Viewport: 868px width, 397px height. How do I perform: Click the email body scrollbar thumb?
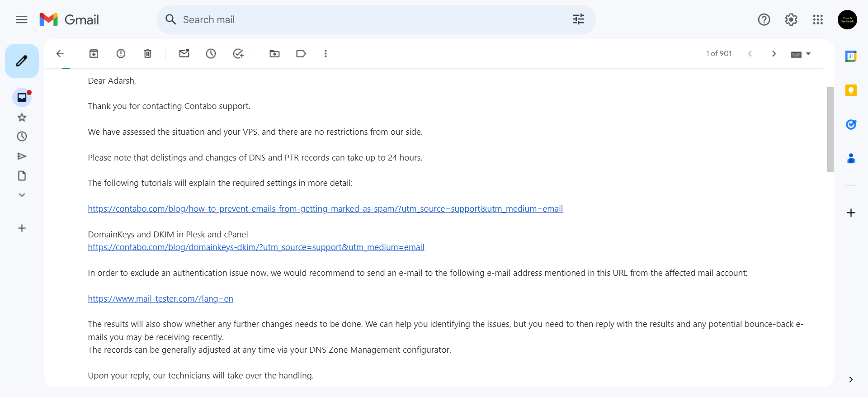click(830, 129)
